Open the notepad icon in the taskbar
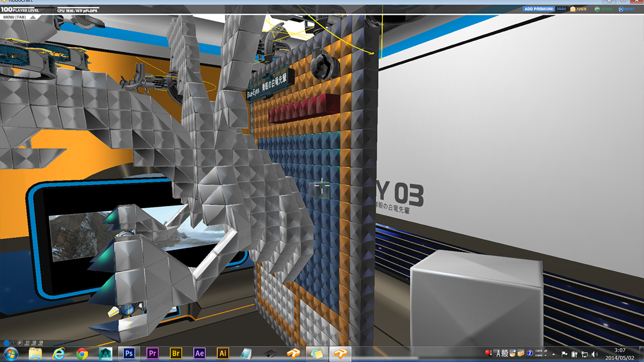644x362 pixels. coord(247,354)
